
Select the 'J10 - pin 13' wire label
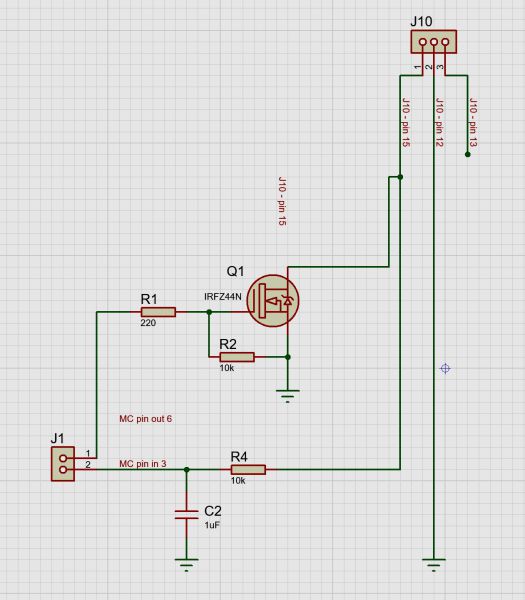coord(473,123)
